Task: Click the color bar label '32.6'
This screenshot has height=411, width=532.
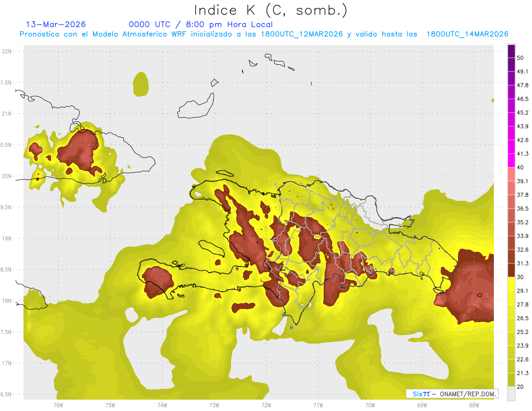Action: [x=523, y=250]
